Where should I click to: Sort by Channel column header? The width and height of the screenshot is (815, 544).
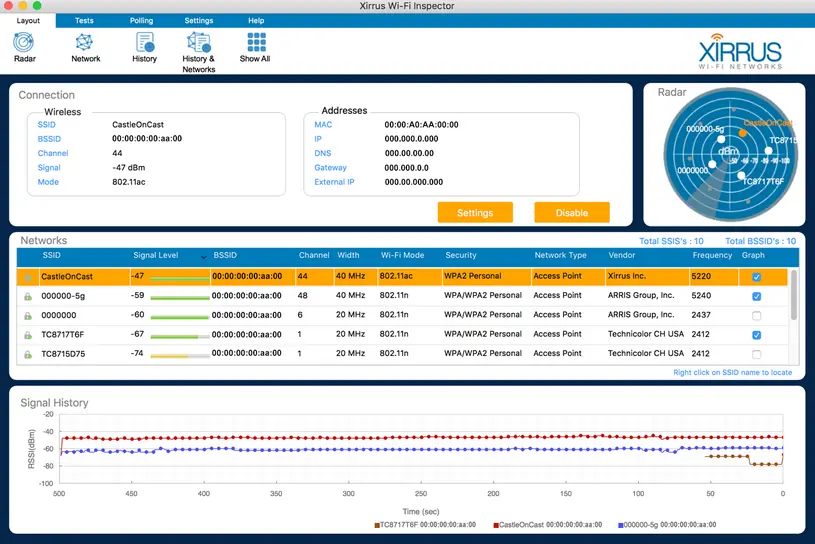314,255
